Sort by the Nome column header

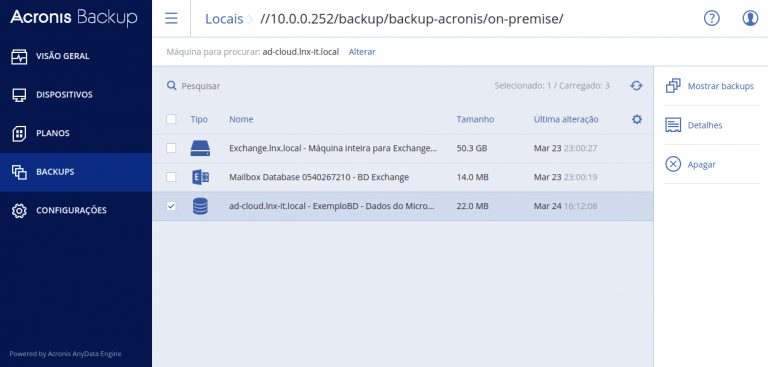pyautogui.click(x=241, y=119)
